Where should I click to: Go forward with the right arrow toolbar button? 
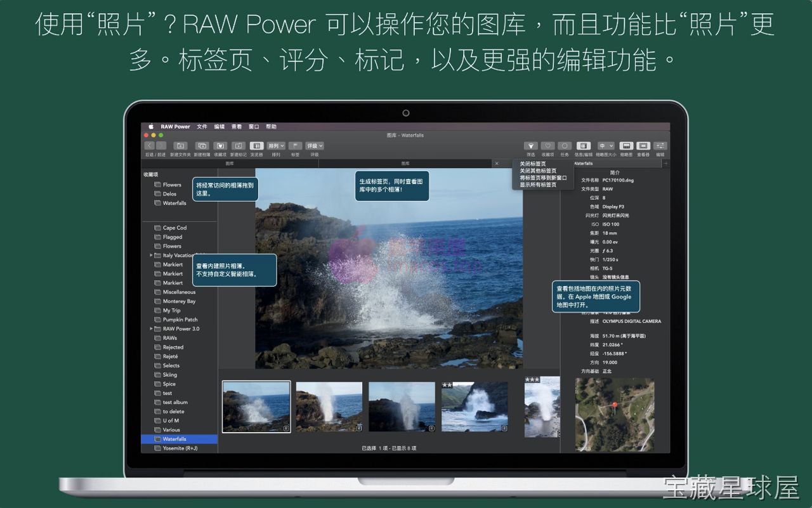tap(161, 146)
